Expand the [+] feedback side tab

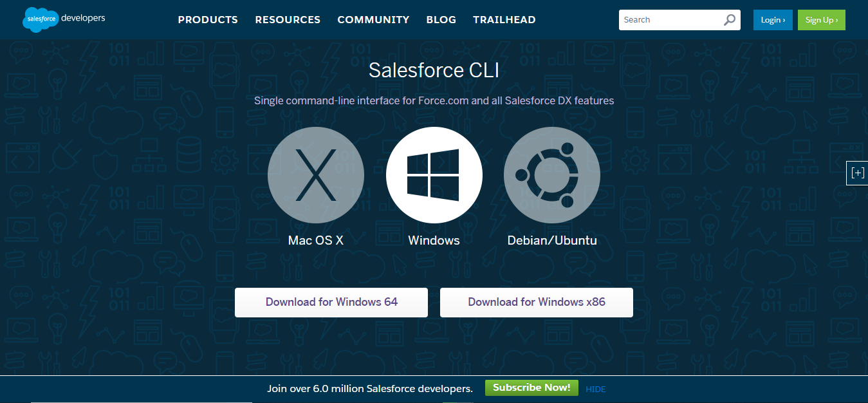tap(857, 173)
